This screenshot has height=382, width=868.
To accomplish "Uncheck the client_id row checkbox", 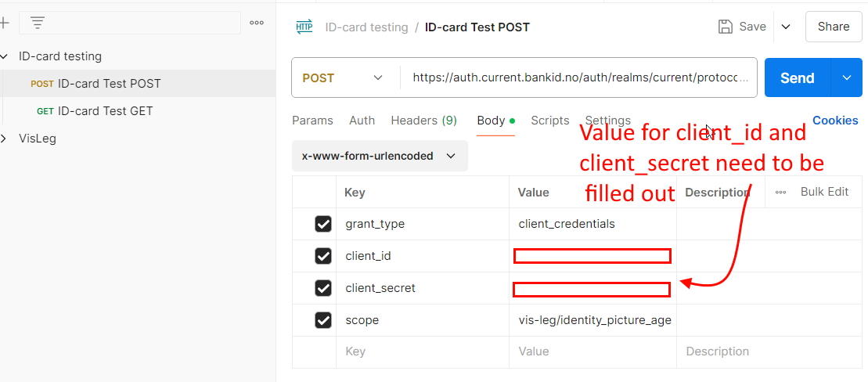I will point(322,256).
